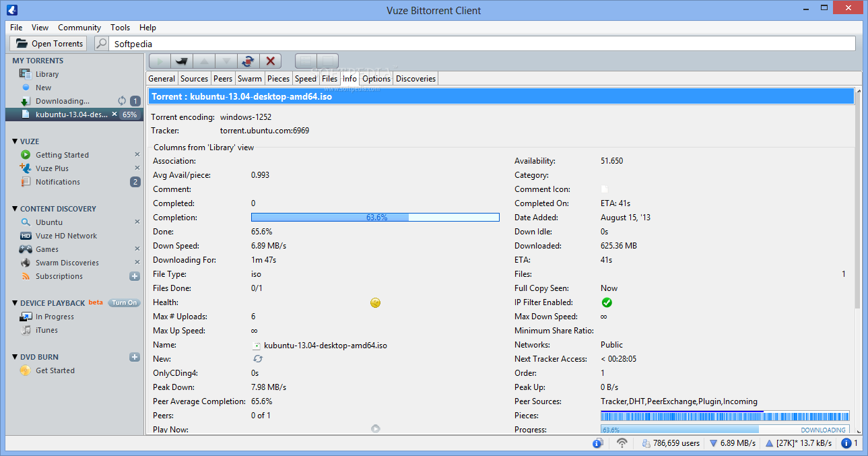The image size is (868, 456).
Task: Turn On device playback
Action: click(125, 303)
